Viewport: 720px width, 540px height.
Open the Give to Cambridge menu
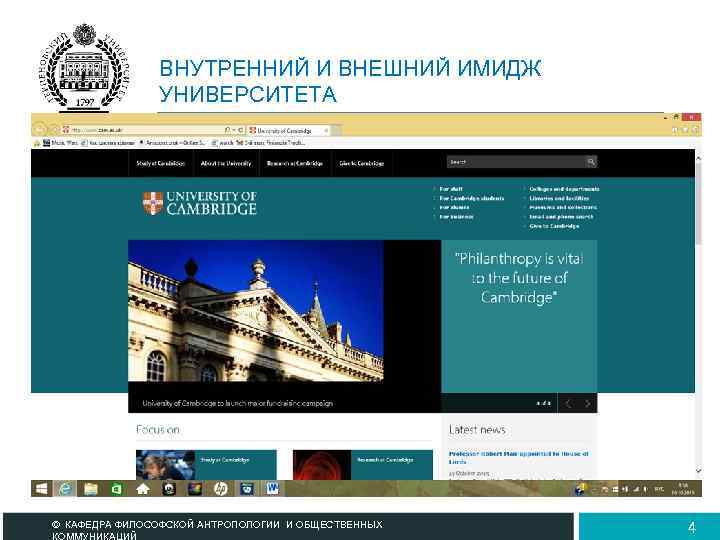pyautogui.click(x=362, y=163)
